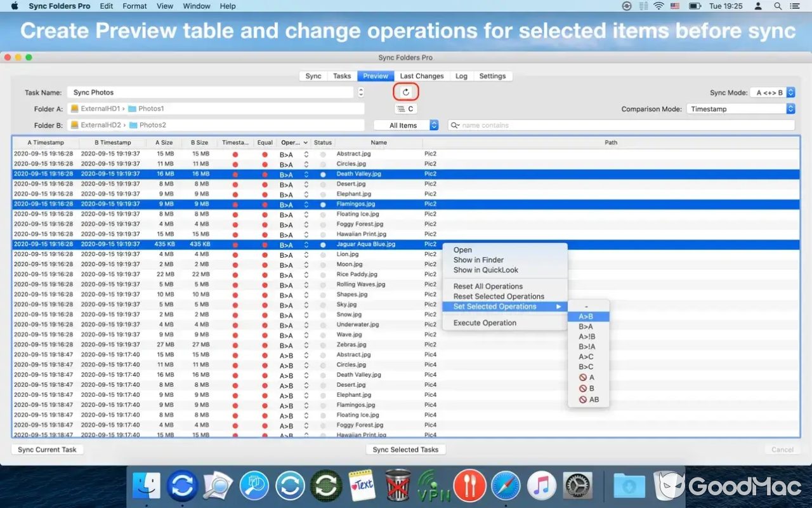Open Spotlight search from the menu bar
Image resolution: width=812 pixels, height=508 pixels.
click(778, 6)
